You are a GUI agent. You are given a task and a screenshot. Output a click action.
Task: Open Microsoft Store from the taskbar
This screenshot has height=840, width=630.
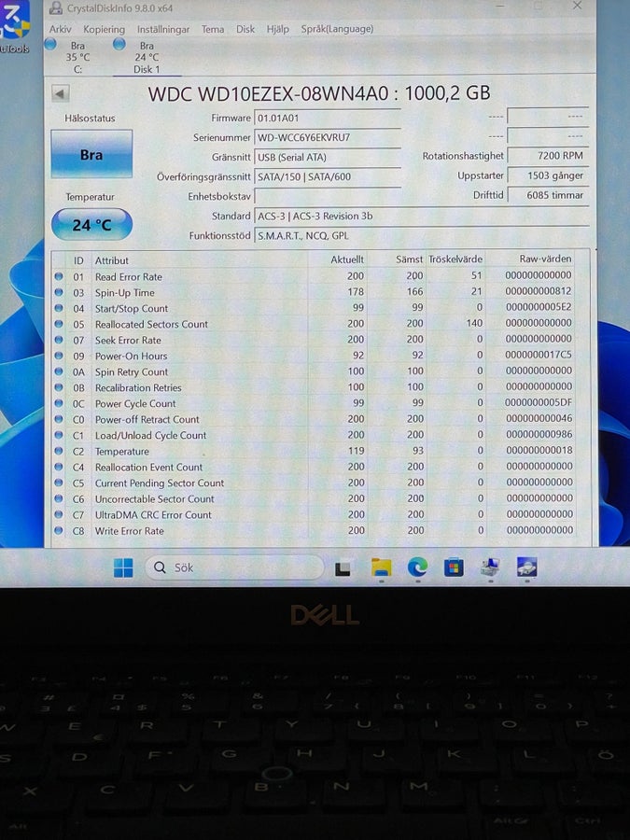[454, 567]
